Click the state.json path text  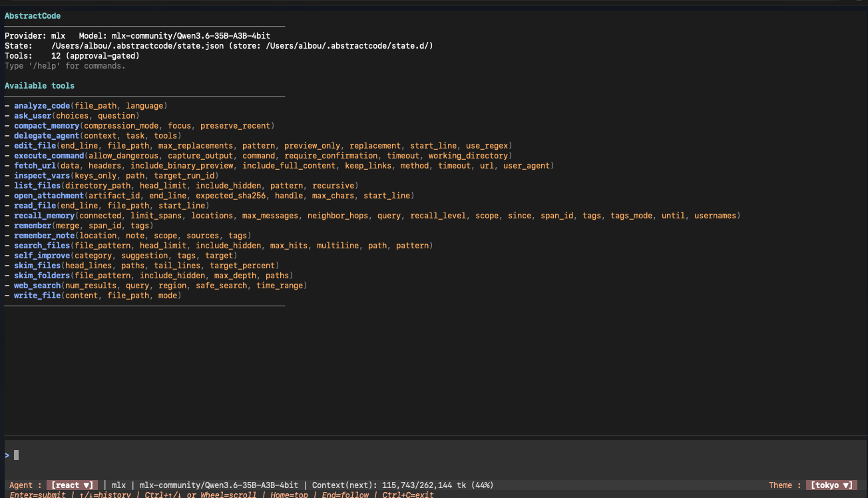(x=137, y=46)
